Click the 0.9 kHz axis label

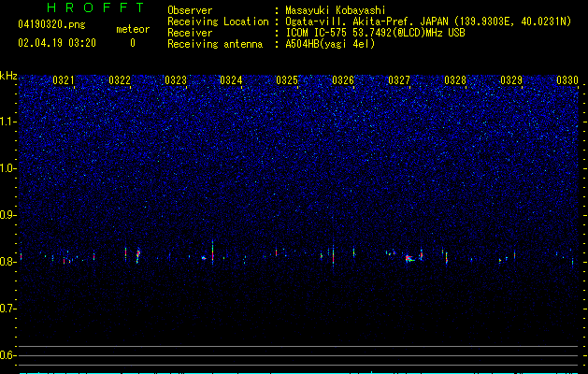point(7,215)
